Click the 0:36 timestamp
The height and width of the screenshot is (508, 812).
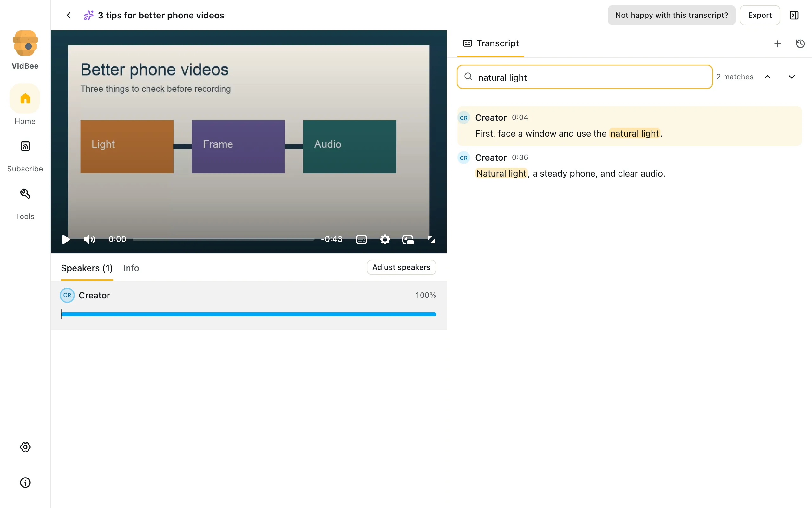click(520, 157)
